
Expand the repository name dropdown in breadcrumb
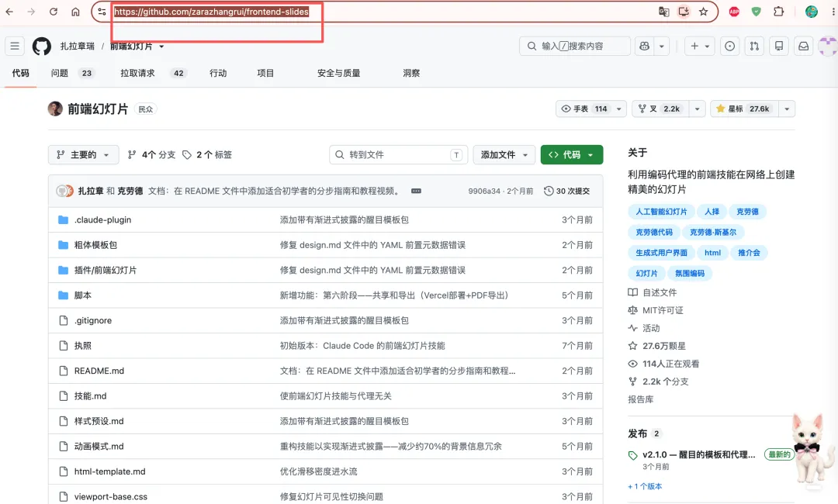(161, 47)
